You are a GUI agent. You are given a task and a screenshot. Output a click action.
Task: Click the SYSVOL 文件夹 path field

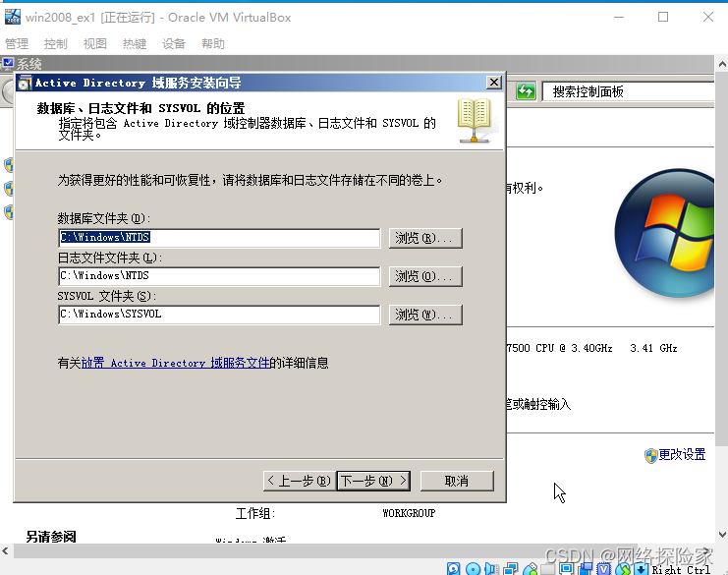(219, 315)
